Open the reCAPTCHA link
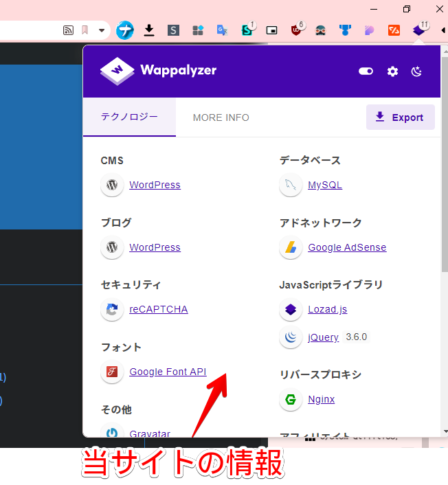 click(x=159, y=309)
